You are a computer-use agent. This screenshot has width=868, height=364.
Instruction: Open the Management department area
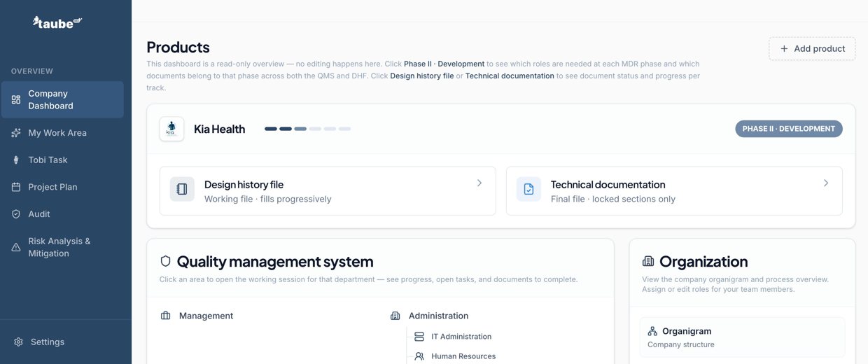[x=206, y=316]
